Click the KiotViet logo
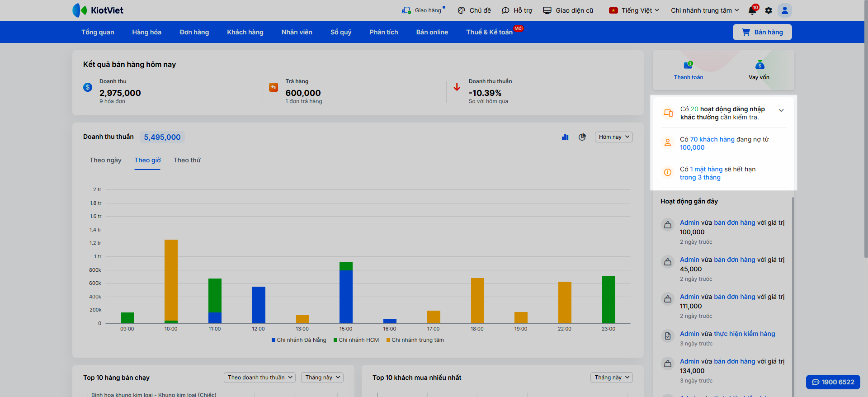The image size is (868, 397). pos(98,10)
